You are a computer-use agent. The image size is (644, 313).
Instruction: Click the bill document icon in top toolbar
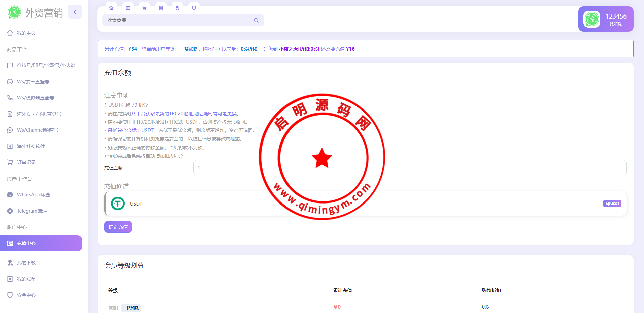click(x=161, y=8)
